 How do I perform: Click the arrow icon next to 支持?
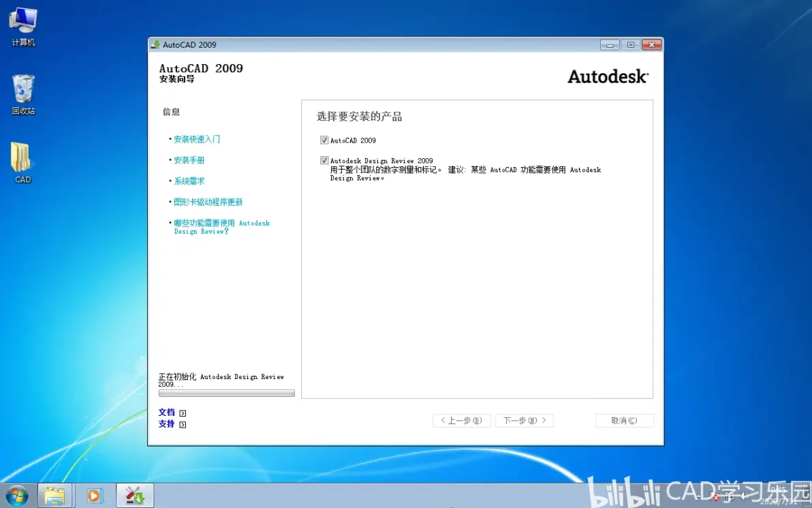coord(183,425)
